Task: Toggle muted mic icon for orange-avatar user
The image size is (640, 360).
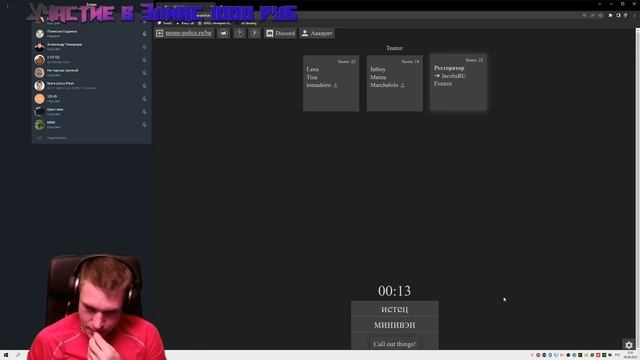Action: tap(144, 99)
